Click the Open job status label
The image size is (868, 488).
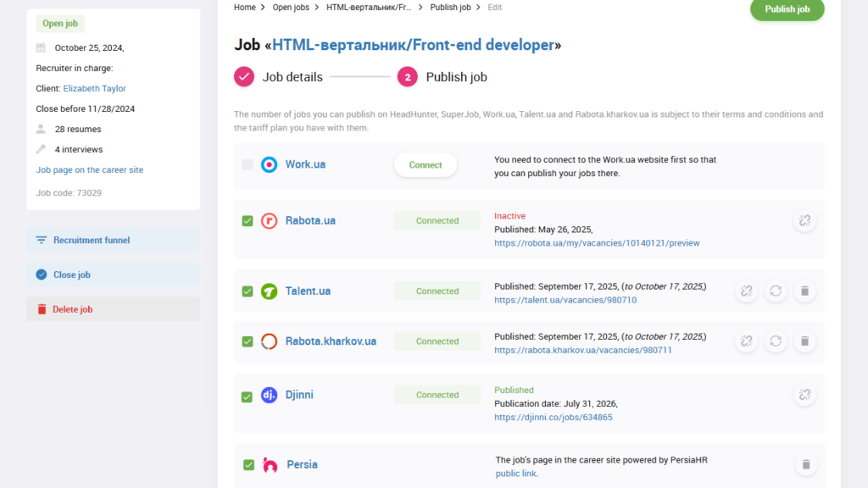pyautogui.click(x=60, y=23)
